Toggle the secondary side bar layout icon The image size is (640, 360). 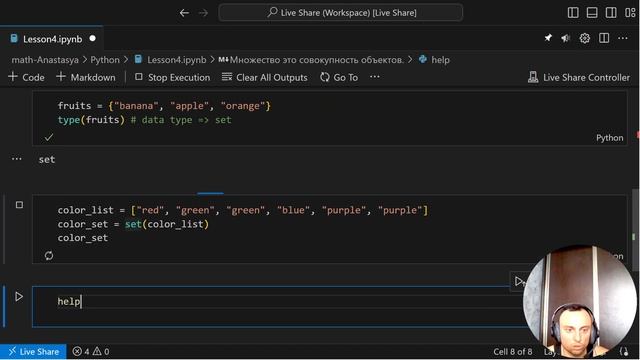pos(611,13)
